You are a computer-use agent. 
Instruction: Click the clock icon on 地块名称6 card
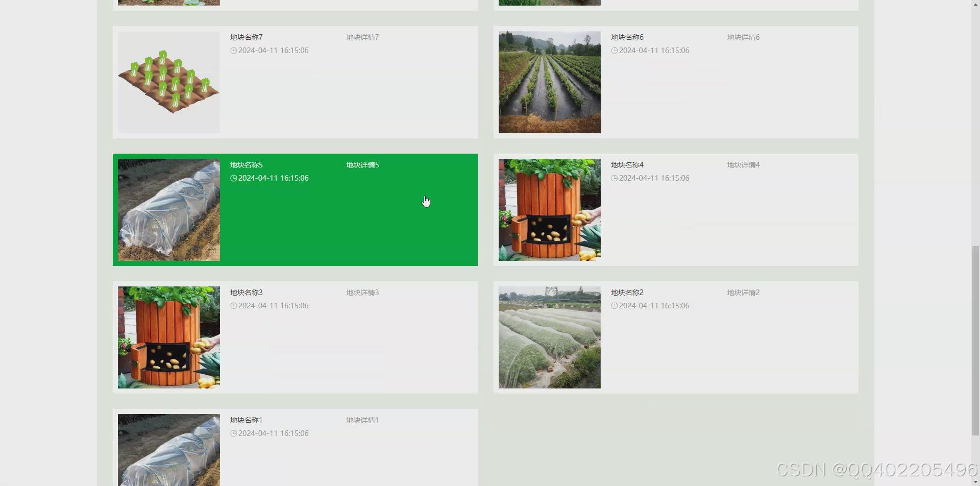pyautogui.click(x=614, y=51)
